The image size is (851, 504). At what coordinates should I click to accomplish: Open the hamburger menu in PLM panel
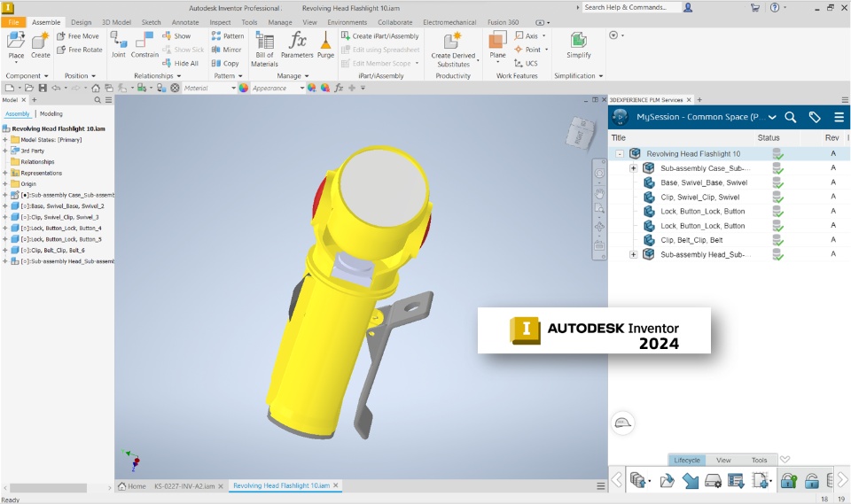839,117
